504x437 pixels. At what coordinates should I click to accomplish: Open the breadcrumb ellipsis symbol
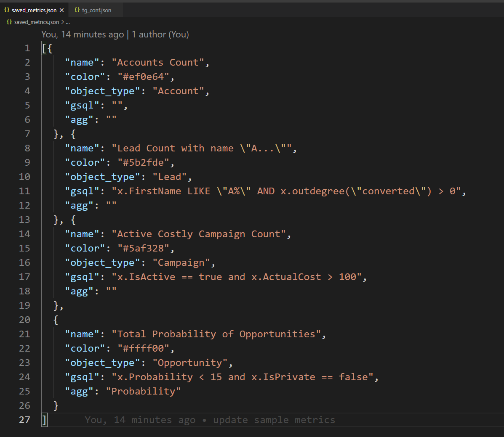pos(68,22)
